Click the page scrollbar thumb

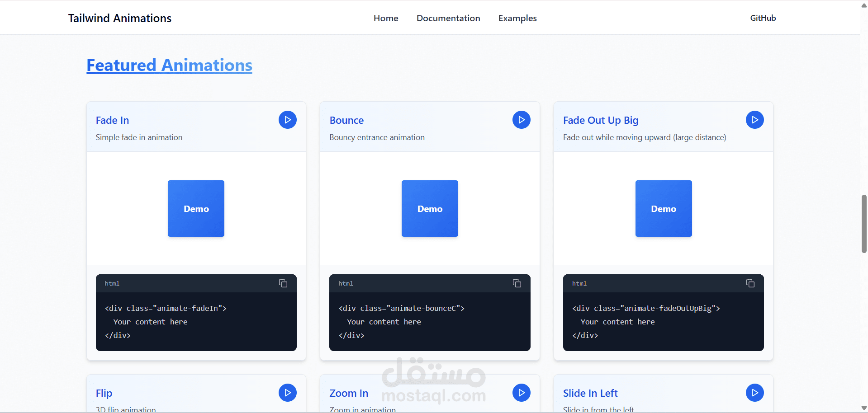(x=864, y=224)
